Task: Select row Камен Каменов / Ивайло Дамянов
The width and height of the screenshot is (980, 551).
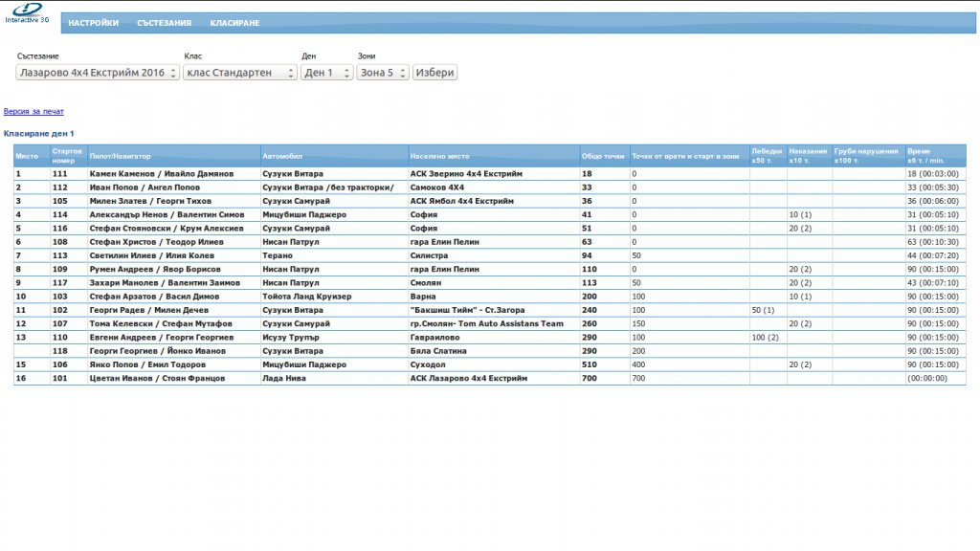Action: click(x=489, y=174)
